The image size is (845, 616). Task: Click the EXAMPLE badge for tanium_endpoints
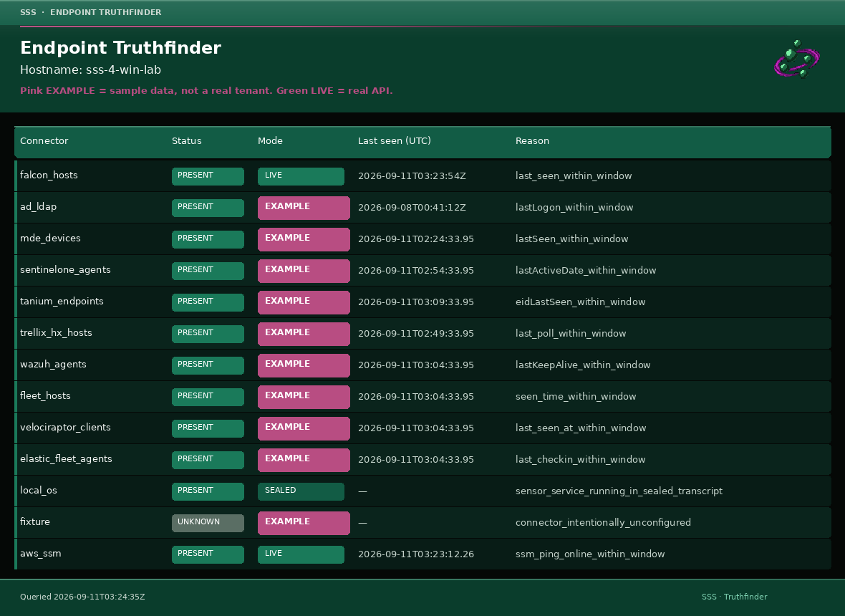coord(304,302)
